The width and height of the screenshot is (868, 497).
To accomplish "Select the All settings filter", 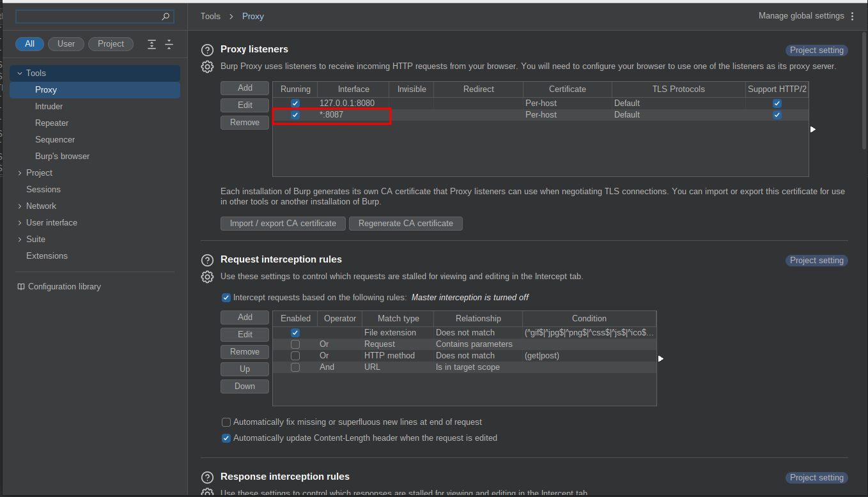I will 30,44.
